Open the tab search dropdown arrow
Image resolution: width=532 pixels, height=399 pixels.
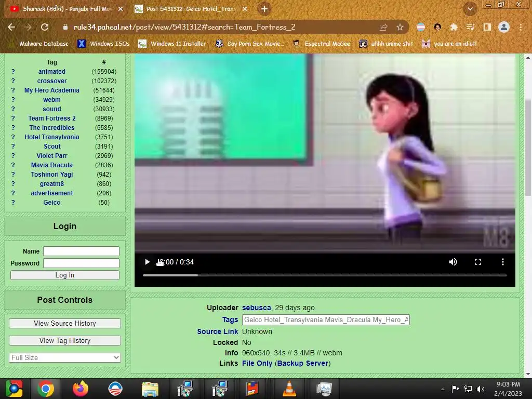[x=470, y=9]
